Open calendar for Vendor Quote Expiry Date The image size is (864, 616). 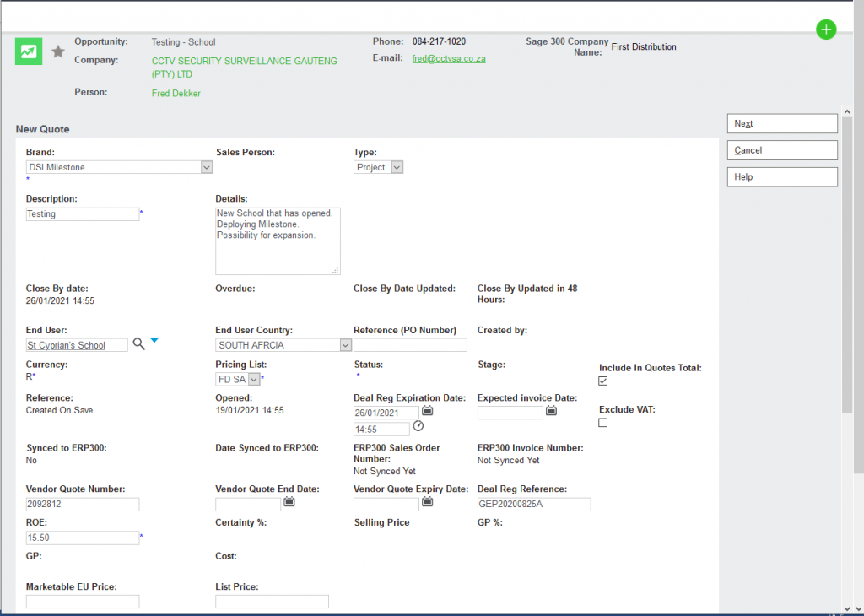[x=427, y=502]
